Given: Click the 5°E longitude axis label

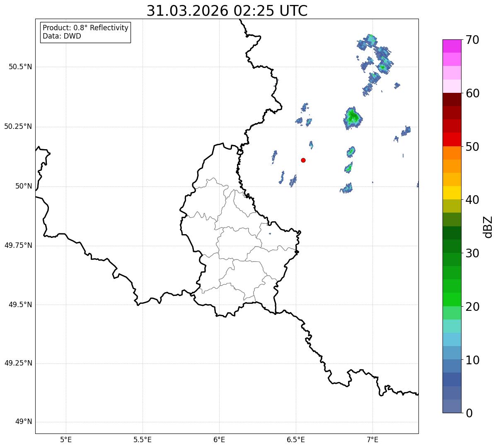Looking at the screenshot, I should click(x=66, y=439).
